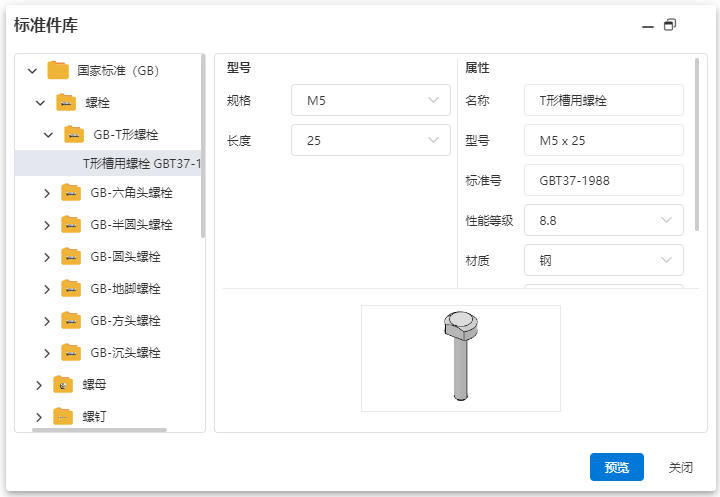Click the GB-六角头螺栓 folder icon
Viewport: 720px width, 497px height.
[x=71, y=192]
